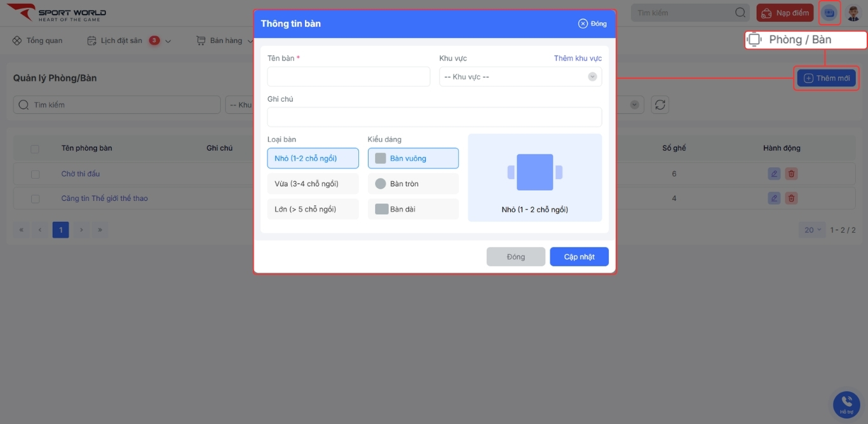Open the Hỗ trợ phone support icon
This screenshot has width=868, height=424.
coord(846,404)
